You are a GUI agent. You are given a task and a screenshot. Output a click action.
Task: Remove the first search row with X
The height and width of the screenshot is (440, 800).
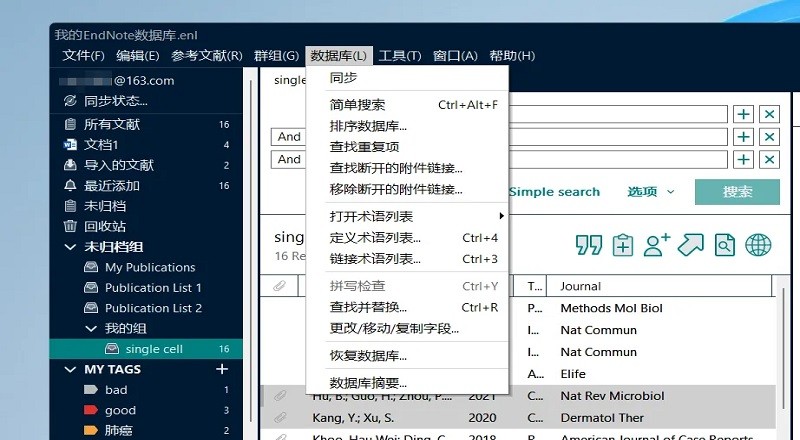(769, 114)
